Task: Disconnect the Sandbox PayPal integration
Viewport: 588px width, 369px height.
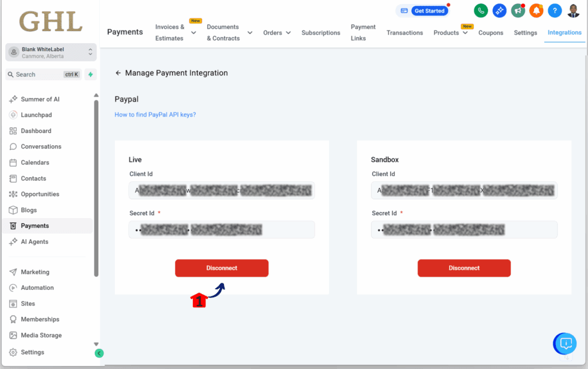Action: tap(464, 268)
